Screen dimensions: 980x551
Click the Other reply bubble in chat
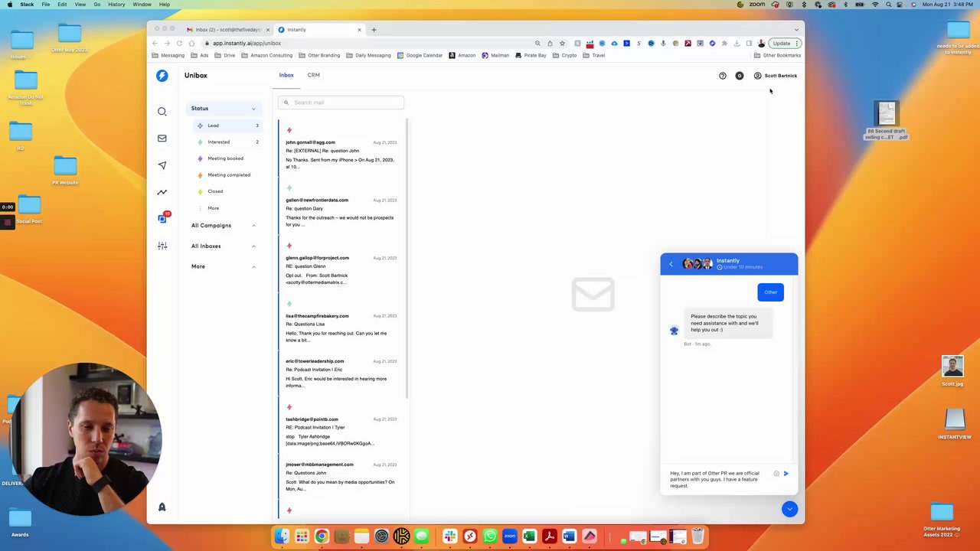pyautogui.click(x=770, y=292)
